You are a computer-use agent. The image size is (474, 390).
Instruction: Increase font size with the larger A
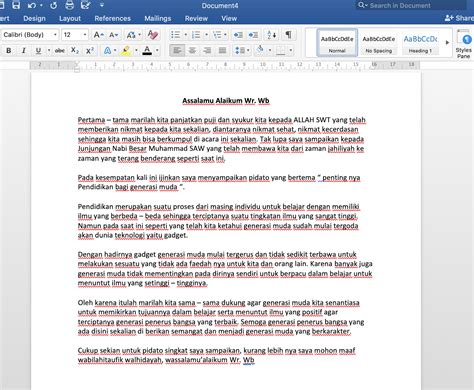(x=98, y=35)
